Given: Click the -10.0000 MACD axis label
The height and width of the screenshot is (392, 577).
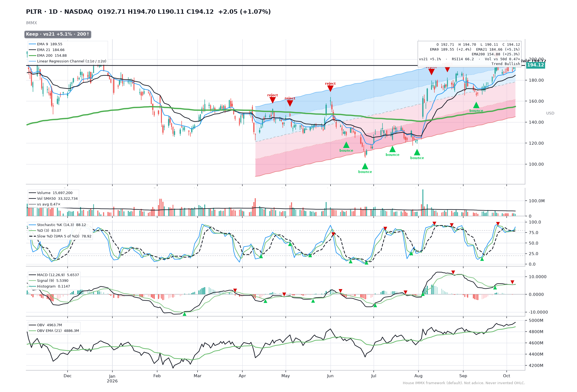Looking at the screenshot, I should click(x=538, y=312).
